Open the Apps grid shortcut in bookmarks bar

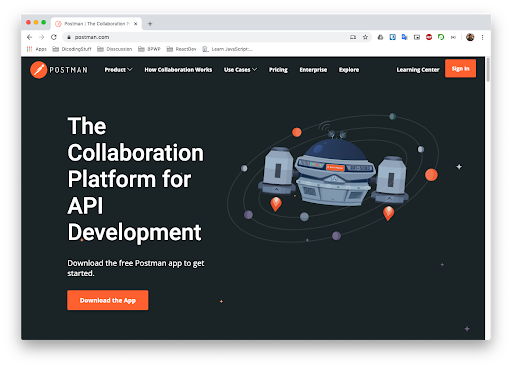[x=37, y=49]
